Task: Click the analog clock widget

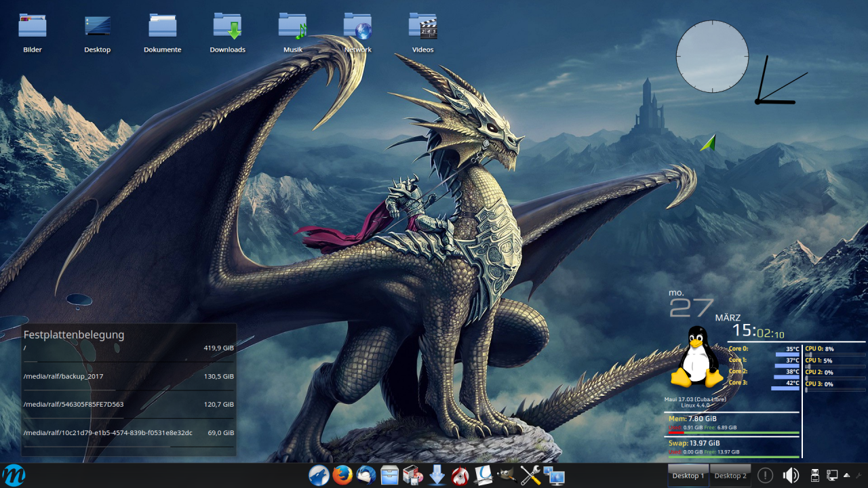Action: (x=712, y=56)
